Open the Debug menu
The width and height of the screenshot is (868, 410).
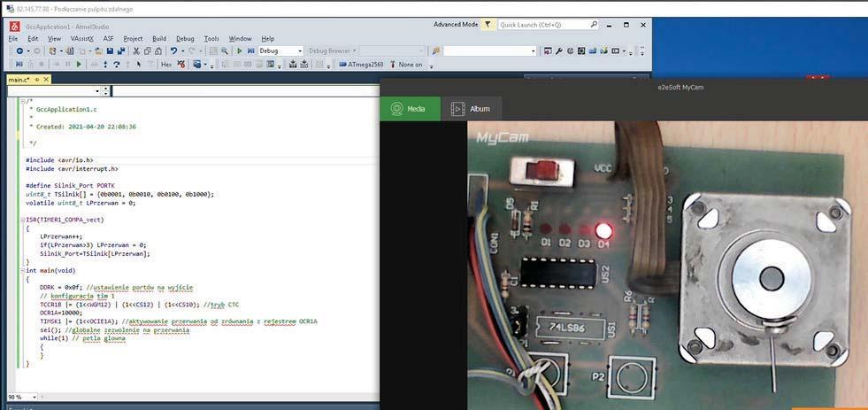tap(185, 39)
